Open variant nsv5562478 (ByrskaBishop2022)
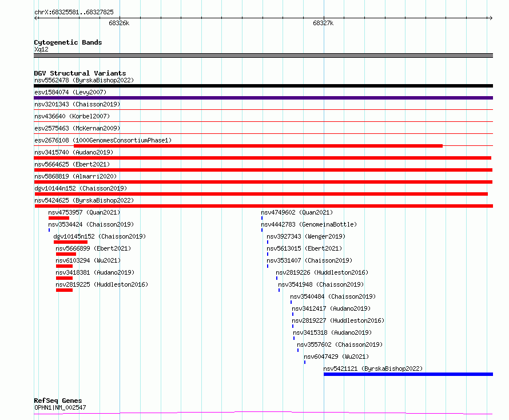 [84, 80]
